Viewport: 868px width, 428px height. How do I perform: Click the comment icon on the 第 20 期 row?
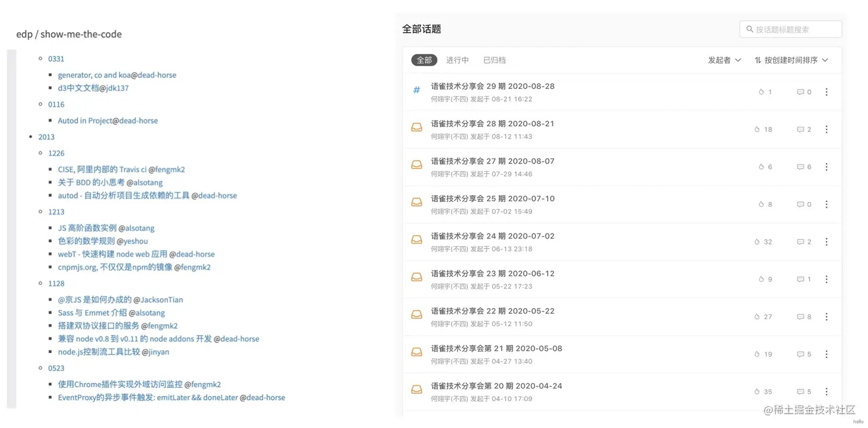pos(800,392)
